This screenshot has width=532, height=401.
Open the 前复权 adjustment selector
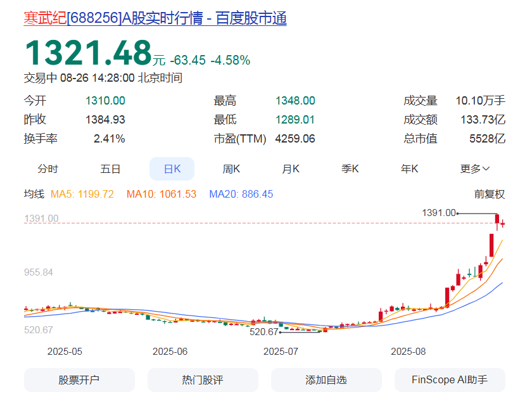(490, 194)
